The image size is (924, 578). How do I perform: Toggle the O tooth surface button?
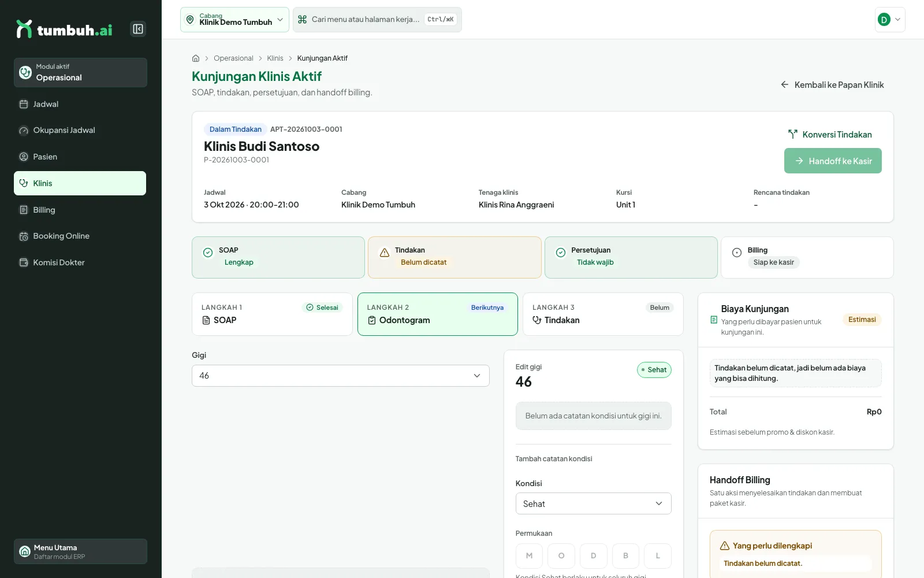click(x=561, y=555)
